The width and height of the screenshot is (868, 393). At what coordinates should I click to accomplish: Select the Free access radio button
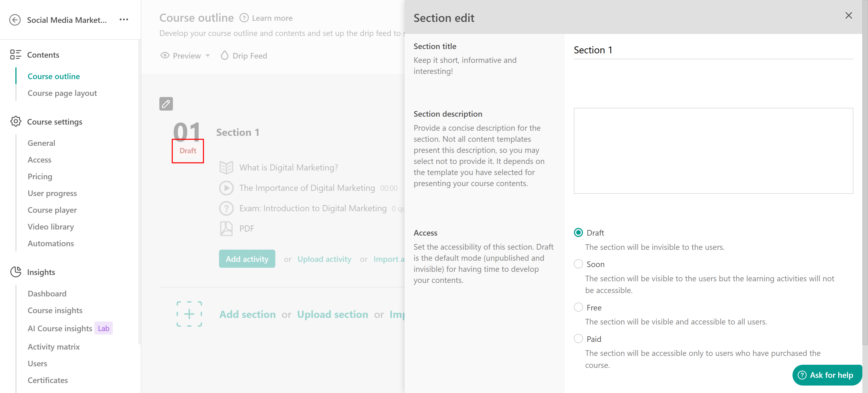tap(578, 307)
